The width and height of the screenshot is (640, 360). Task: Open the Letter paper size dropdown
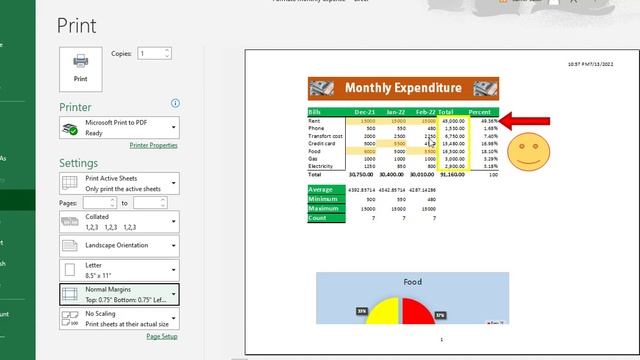click(119, 270)
